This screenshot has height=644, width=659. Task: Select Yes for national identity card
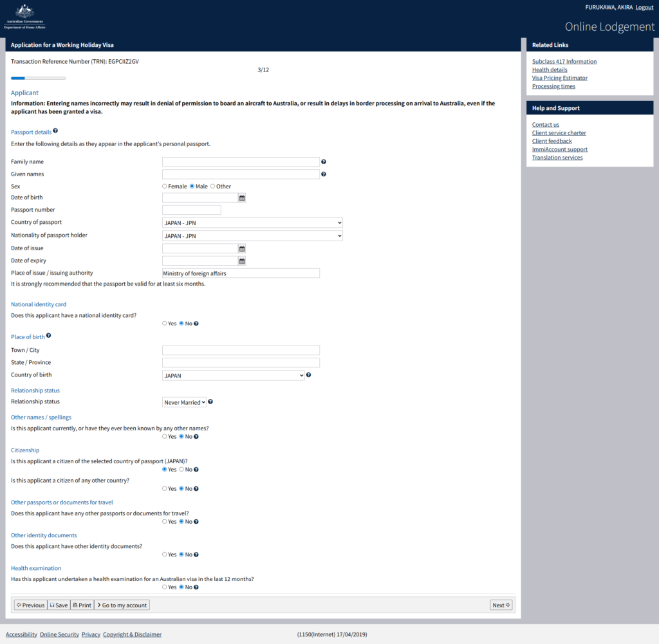[x=165, y=323]
